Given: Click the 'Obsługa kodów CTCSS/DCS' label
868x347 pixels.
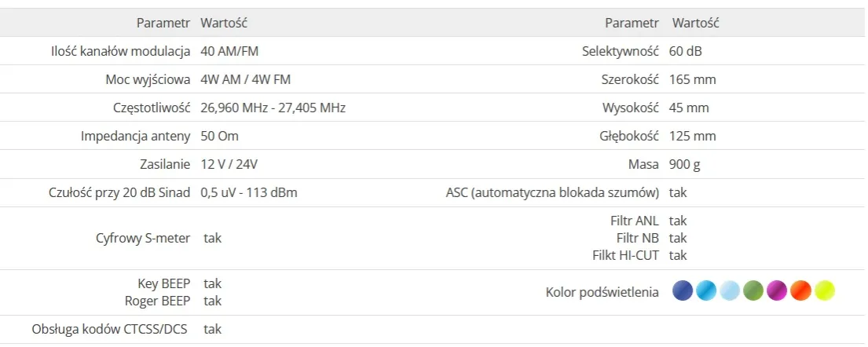Looking at the screenshot, I should pos(111,329).
